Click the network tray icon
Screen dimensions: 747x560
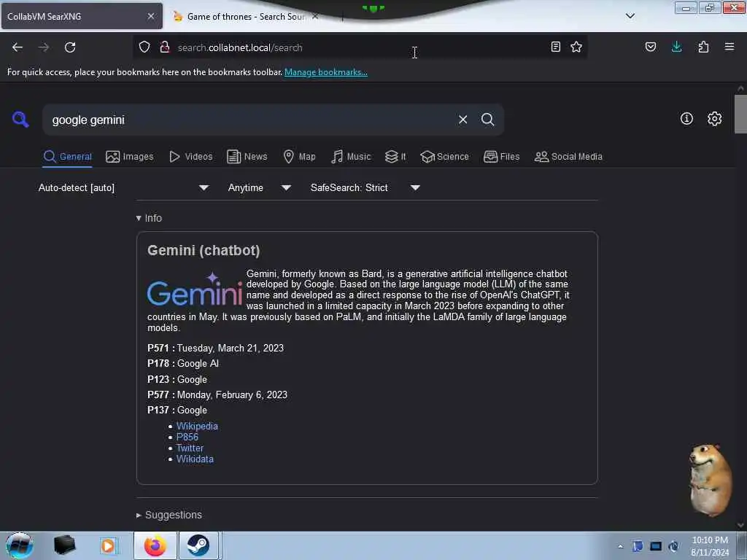click(x=656, y=546)
